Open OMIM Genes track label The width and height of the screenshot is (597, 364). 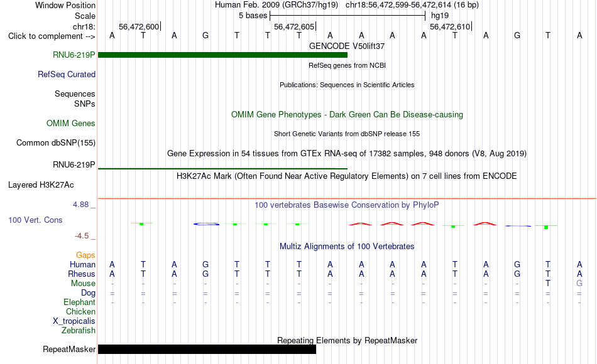tap(71, 123)
